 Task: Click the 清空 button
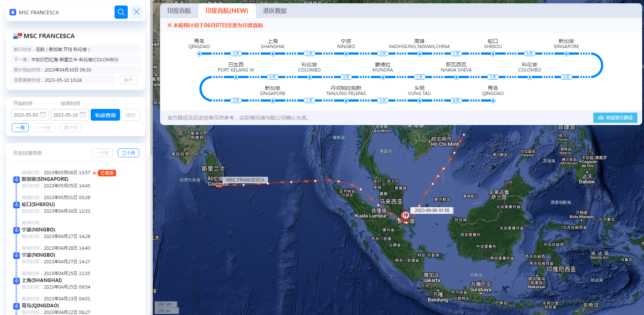click(x=131, y=115)
